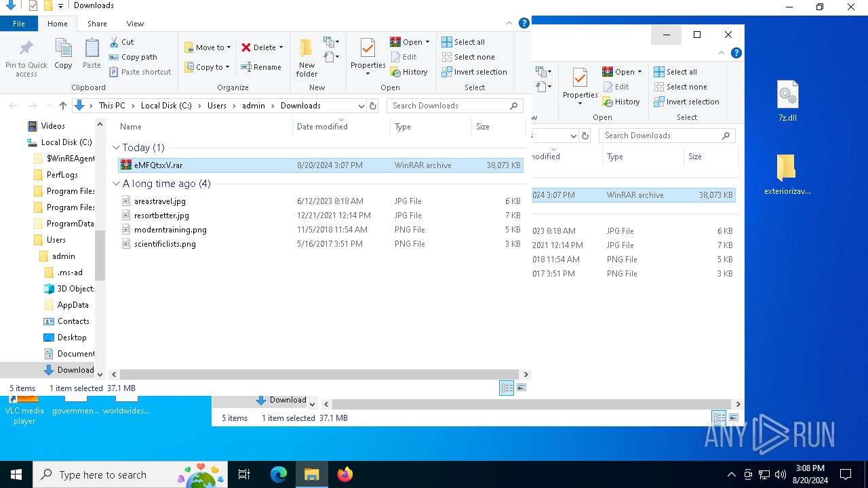The image size is (868, 488).
Task: Click the Help question mark icon
Action: click(x=524, y=23)
